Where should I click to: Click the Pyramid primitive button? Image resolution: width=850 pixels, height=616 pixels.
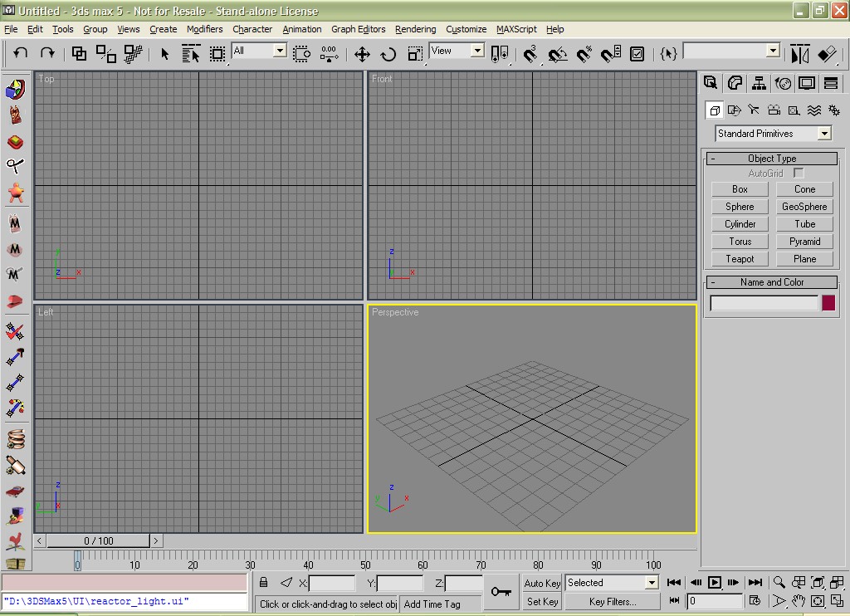pos(804,242)
